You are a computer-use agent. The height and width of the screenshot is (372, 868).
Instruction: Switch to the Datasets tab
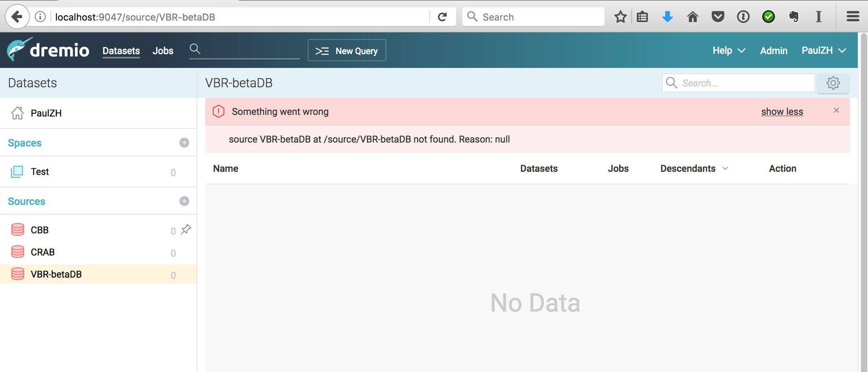121,51
